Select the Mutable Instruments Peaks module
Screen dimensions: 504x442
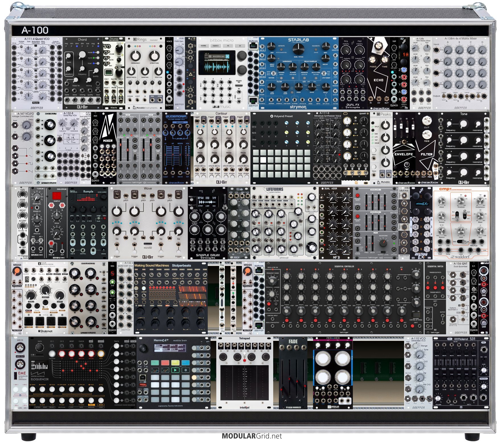tap(381, 148)
